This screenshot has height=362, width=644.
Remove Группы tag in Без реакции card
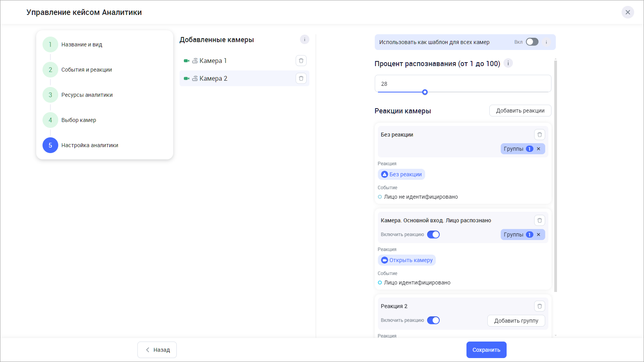coord(539,149)
